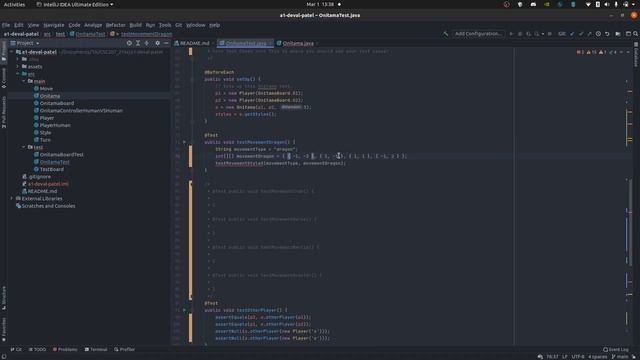Click the Collapse All icon in Project panel
The image size is (640, 360).
click(147, 43)
